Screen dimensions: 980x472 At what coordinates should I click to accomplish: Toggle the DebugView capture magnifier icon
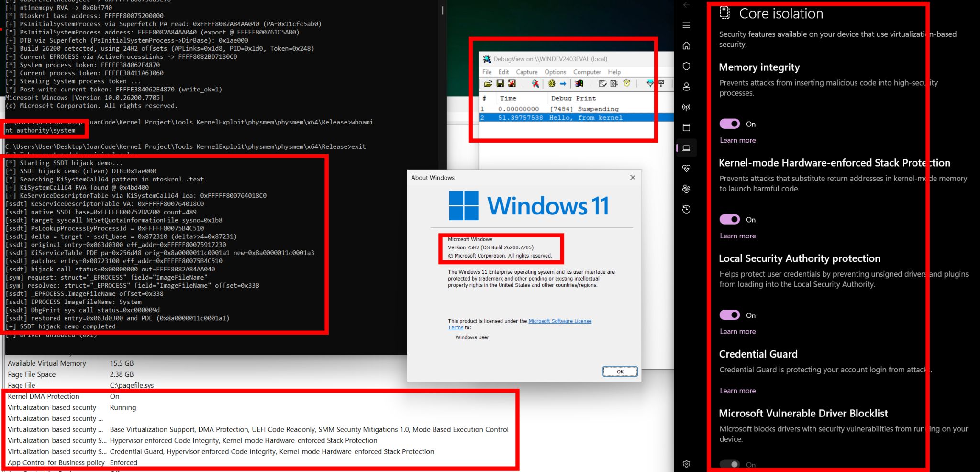(535, 84)
